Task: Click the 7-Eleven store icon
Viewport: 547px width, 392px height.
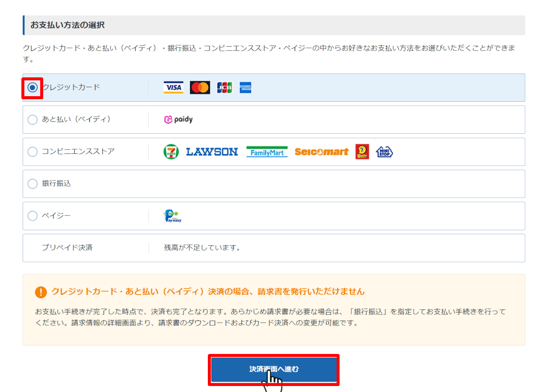Action: tap(171, 151)
